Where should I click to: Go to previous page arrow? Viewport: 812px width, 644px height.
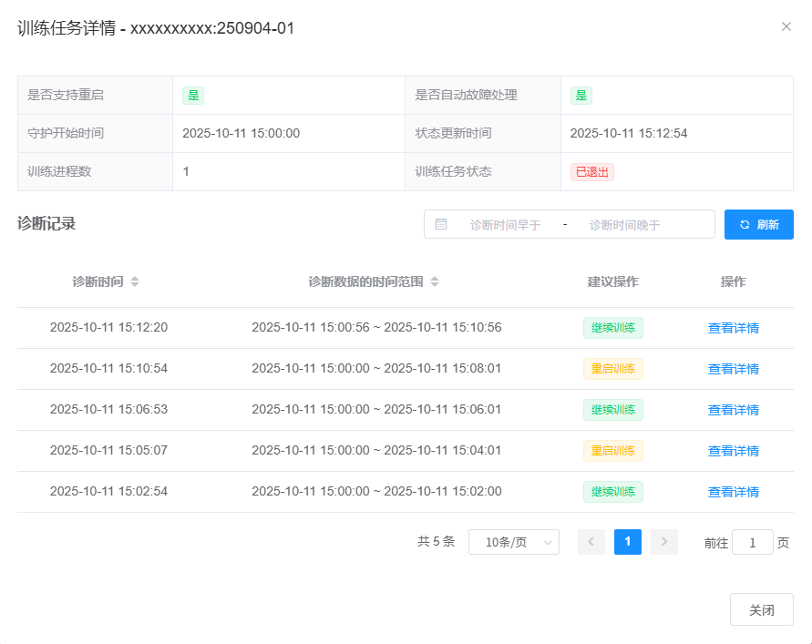[591, 542]
